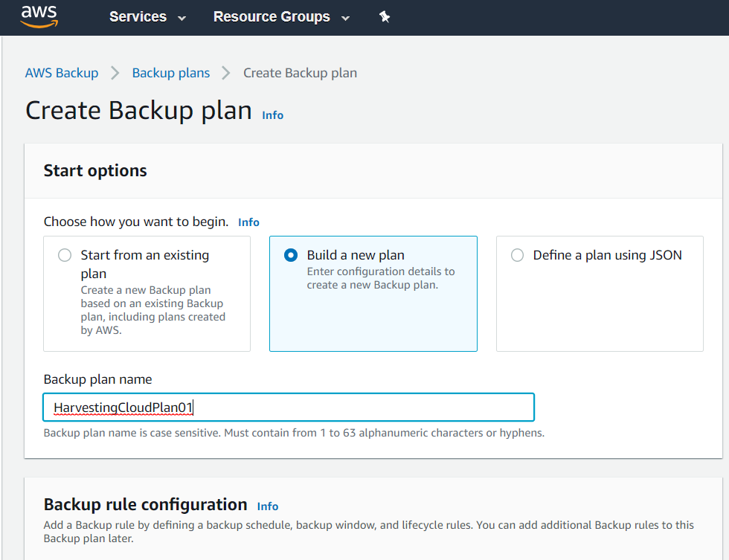Select Start from an existing plan radio
This screenshot has height=560, width=729.
(65, 255)
